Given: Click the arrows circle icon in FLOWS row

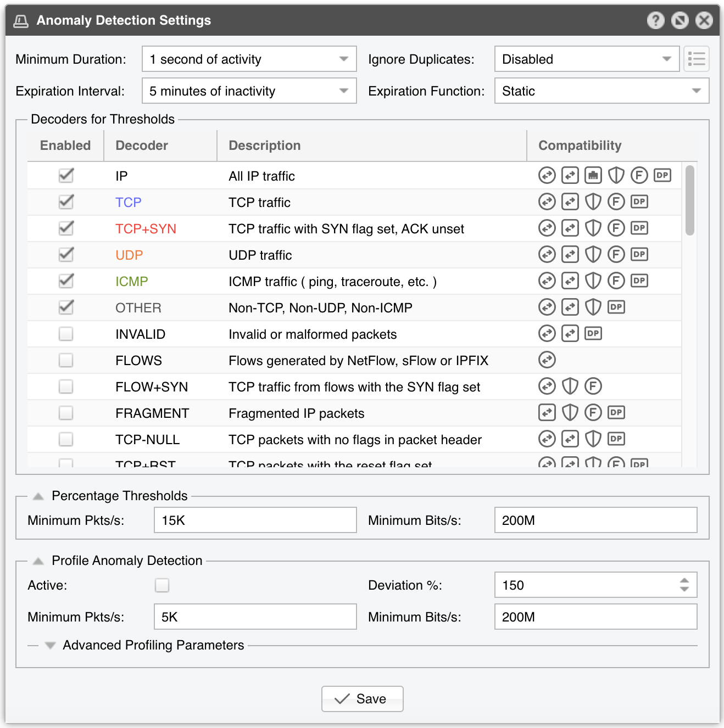Looking at the screenshot, I should 547,360.
